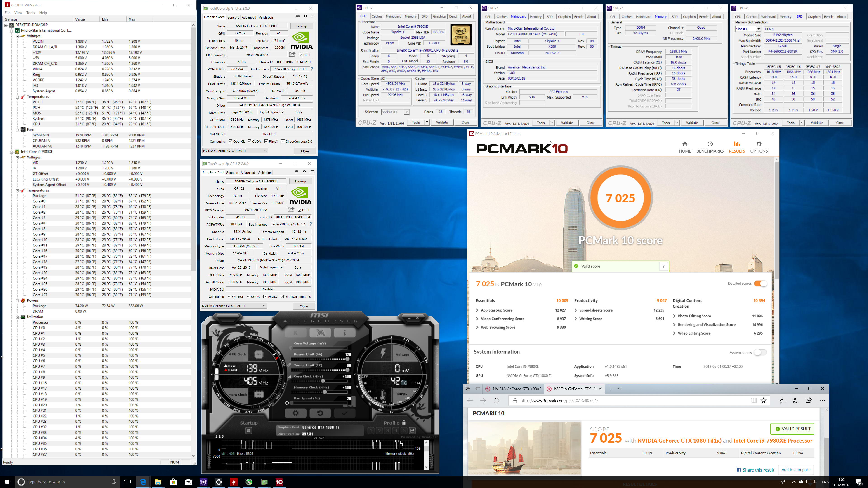
Task: Adjust Core Clock slider in Afterburner
Action: pos(319,381)
